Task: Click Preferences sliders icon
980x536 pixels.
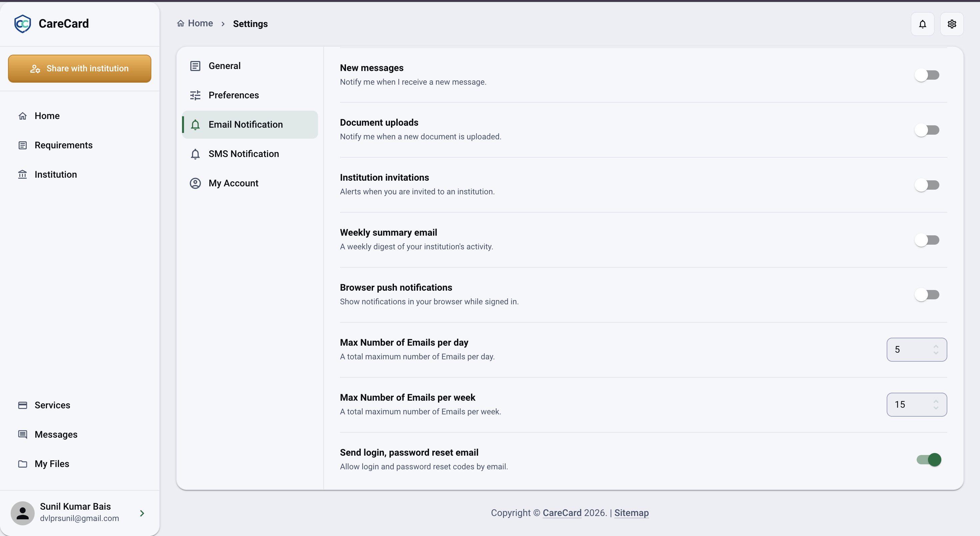Action: coord(195,95)
